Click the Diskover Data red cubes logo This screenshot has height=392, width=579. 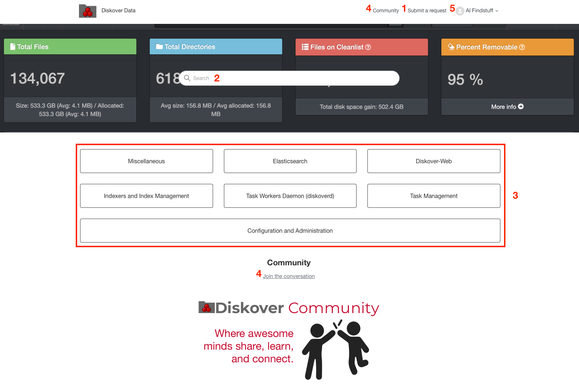88,11
